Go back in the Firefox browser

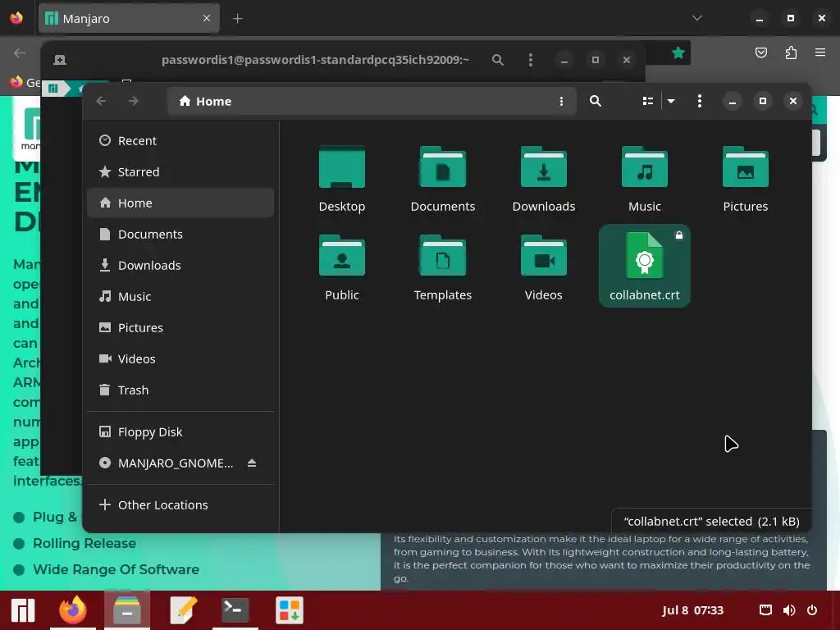pyautogui.click(x=20, y=52)
